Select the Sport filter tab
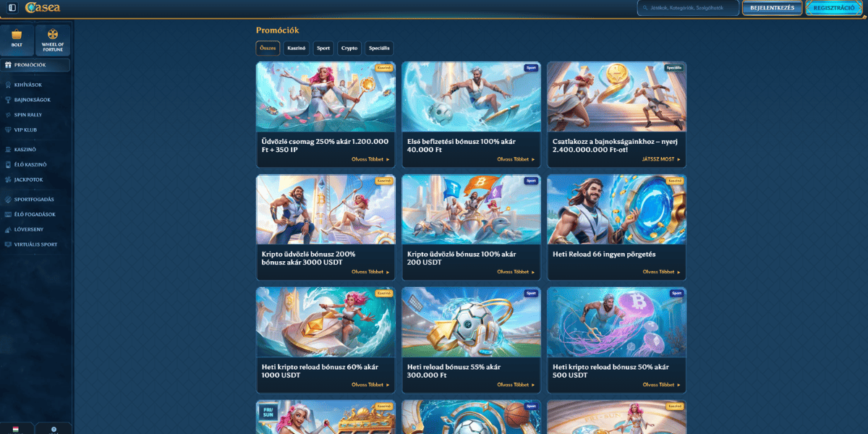 323,48
